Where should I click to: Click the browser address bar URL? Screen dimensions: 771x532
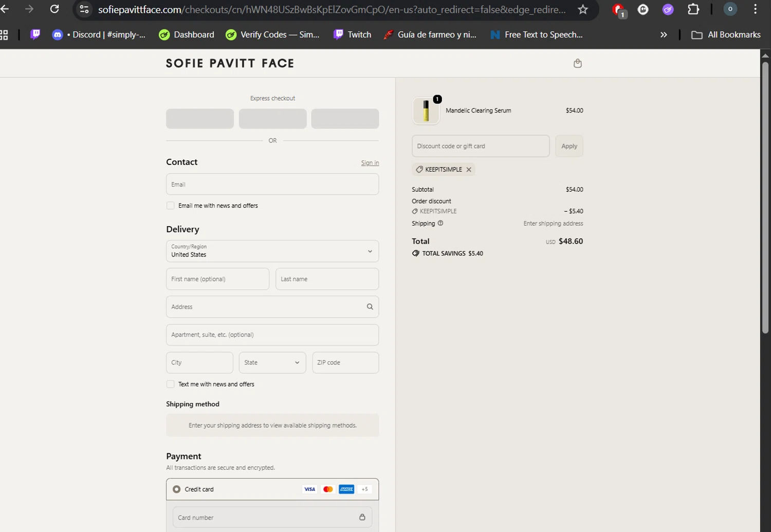tap(332, 9)
